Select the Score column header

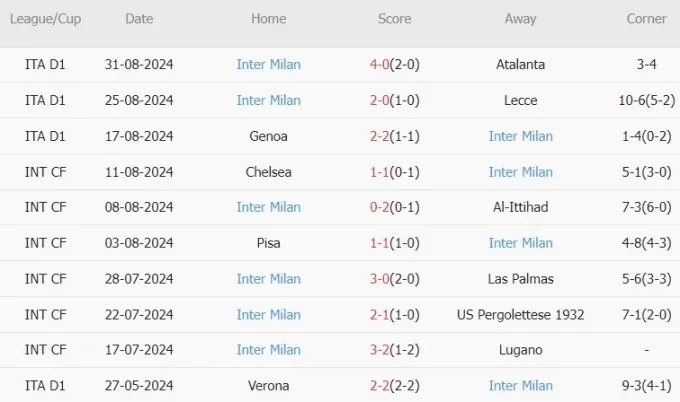pos(394,19)
